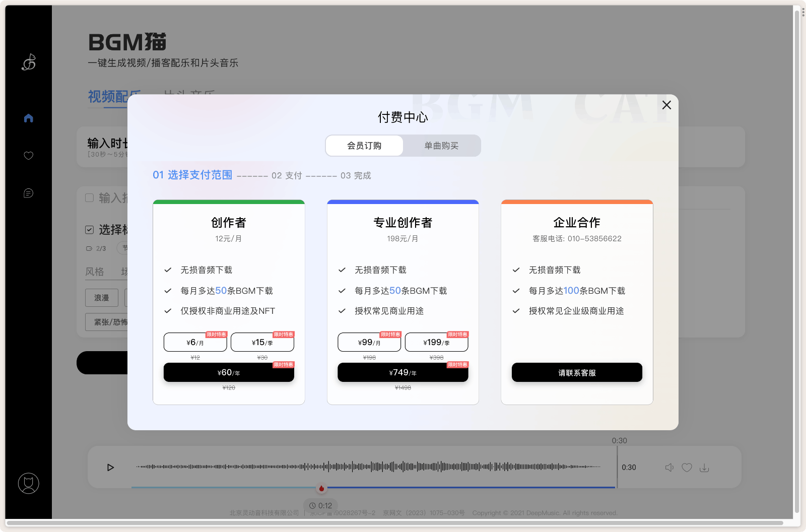
Task: Click the red playhead marker on progress bar
Action: [x=321, y=488]
